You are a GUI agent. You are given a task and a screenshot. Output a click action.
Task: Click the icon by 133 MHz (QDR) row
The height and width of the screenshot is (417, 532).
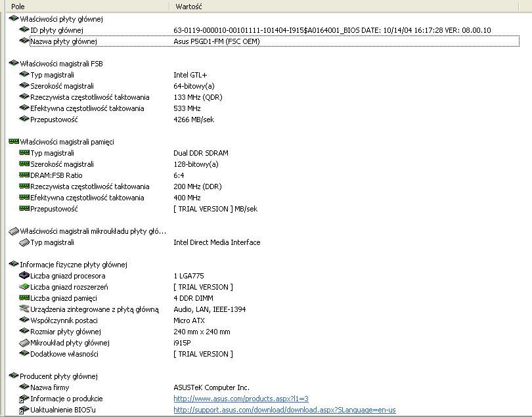[24, 97]
